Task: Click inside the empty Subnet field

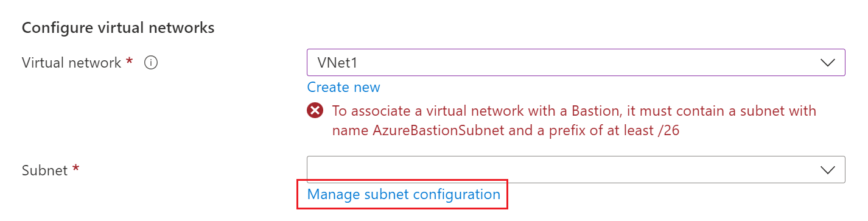Action: (x=576, y=170)
